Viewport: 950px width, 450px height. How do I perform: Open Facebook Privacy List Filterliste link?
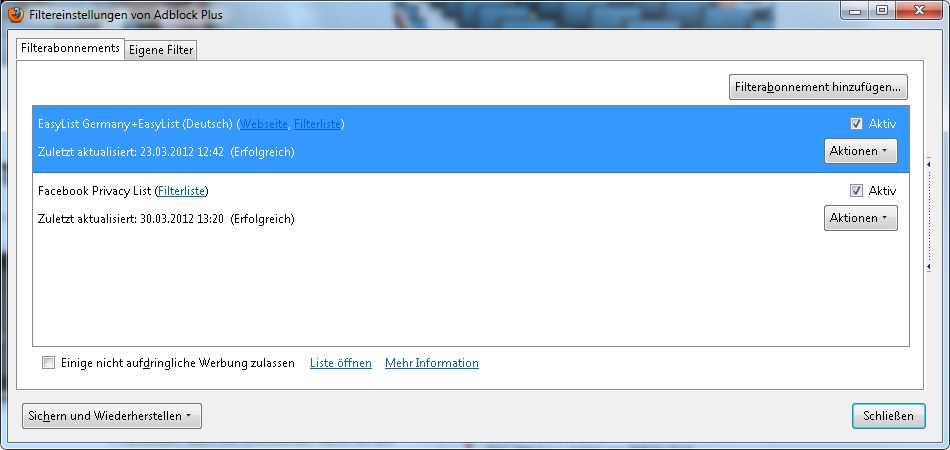click(x=181, y=191)
